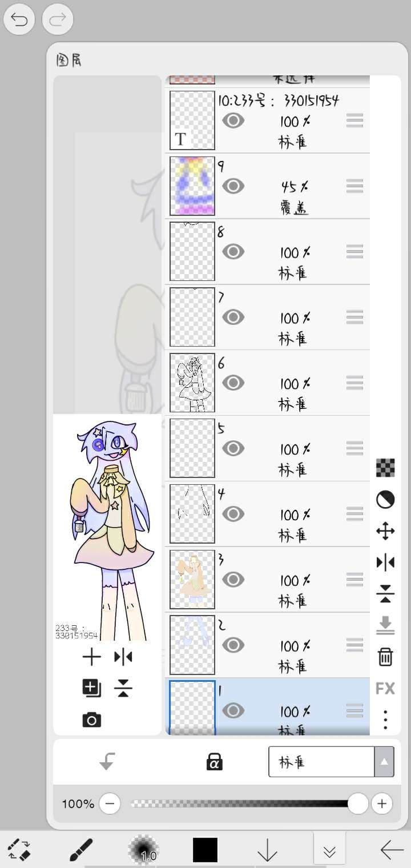The image size is (411, 868).
Task: Select the move layer cross-arrows icon
Action: 385,532
